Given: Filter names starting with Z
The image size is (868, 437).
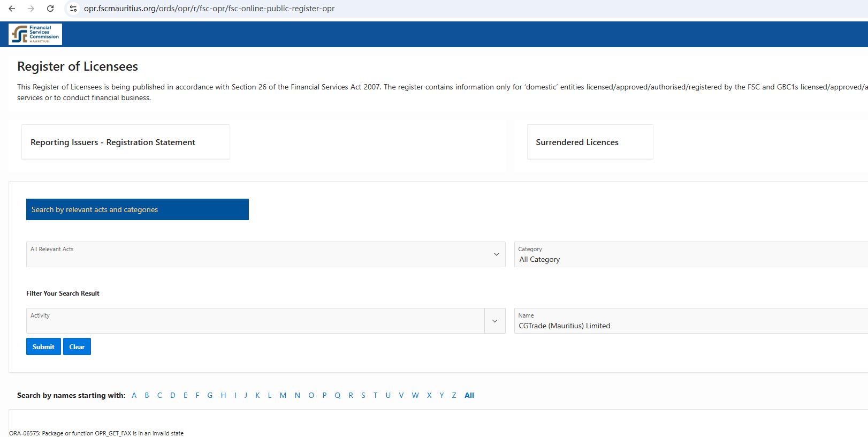Looking at the screenshot, I should pos(454,395).
